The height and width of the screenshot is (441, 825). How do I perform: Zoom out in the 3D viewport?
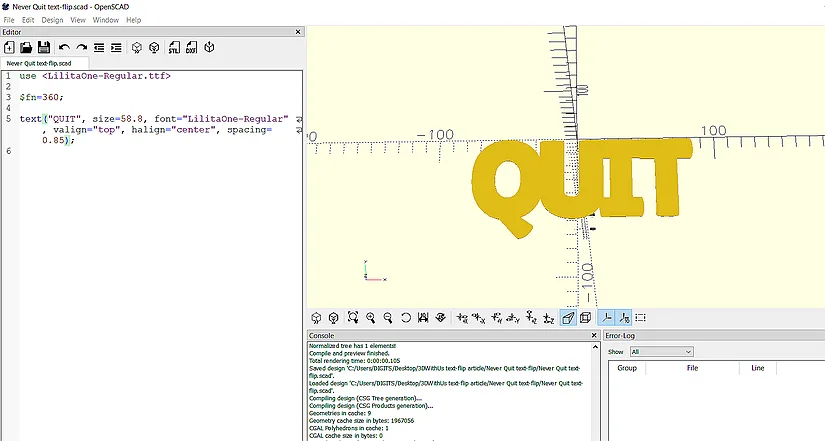click(388, 318)
